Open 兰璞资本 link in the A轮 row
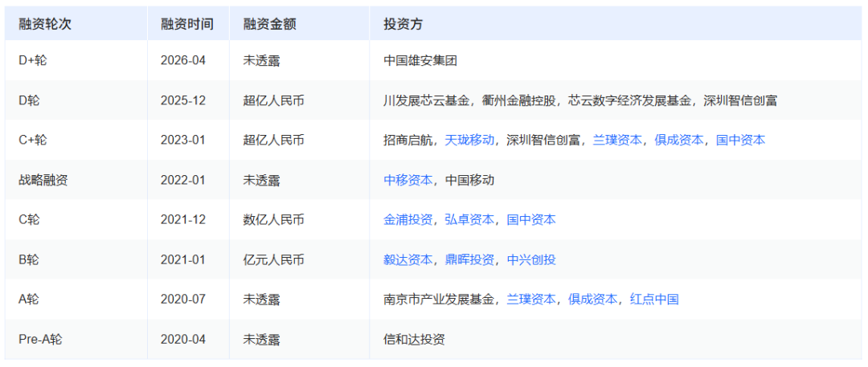 [x=531, y=300]
